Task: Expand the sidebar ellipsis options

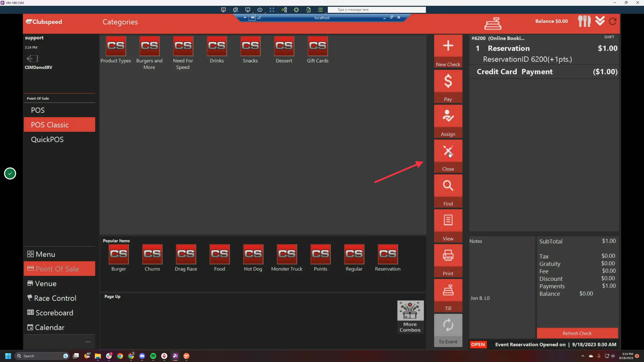Action: click(x=88, y=342)
